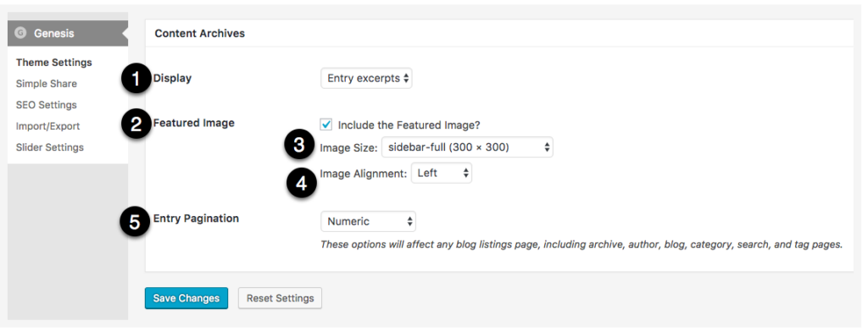Click the Genesis logo icon in sidebar
The image size is (868, 332).
click(21, 33)
